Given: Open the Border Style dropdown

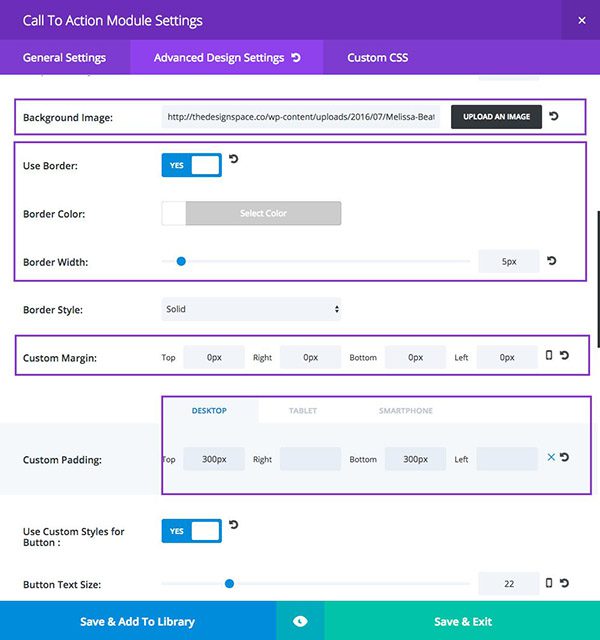Looking at the screenshot, I should pos(251,309).
